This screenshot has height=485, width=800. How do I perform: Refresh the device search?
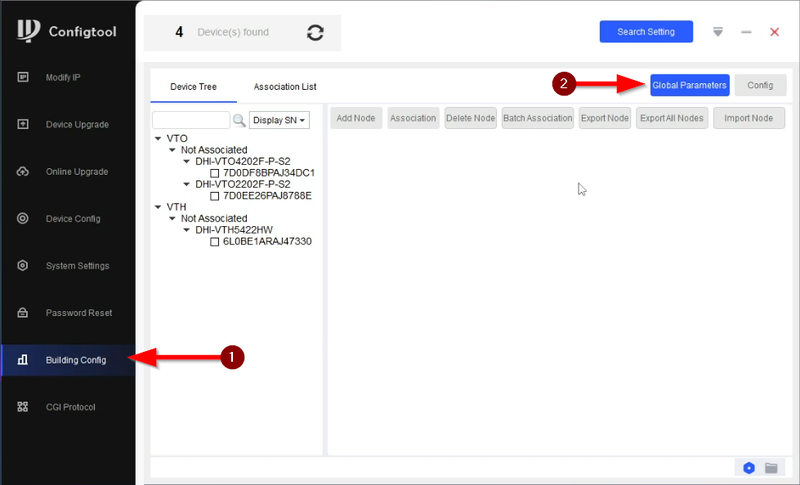pos(315,33)
